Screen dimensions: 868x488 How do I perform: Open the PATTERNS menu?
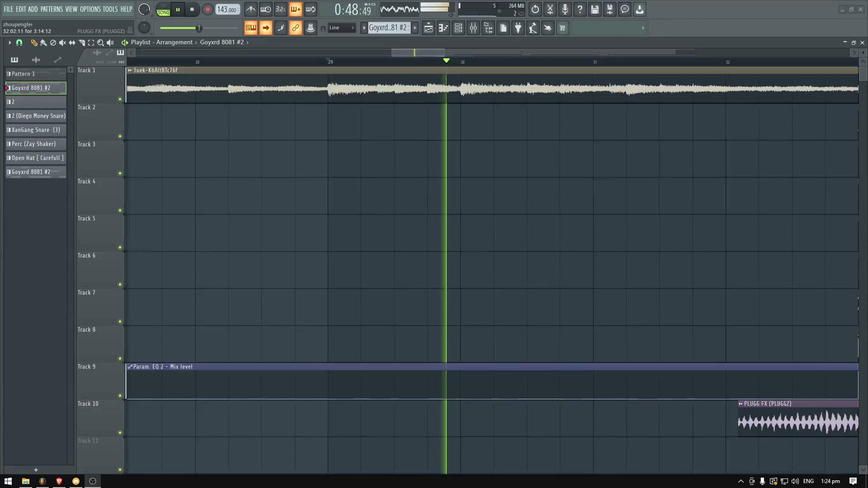pyautogui.click(x=52, y=9)
